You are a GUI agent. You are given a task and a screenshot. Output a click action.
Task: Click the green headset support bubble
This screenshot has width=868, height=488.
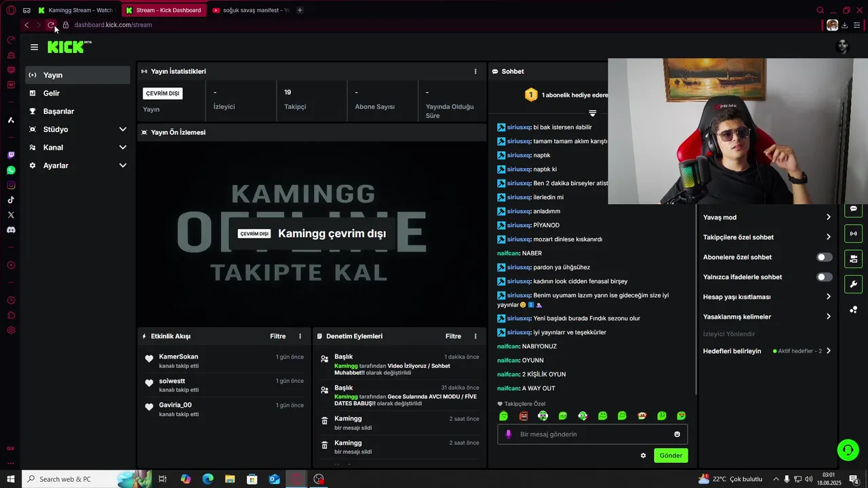pyautogui.click(x=847, y=449)
